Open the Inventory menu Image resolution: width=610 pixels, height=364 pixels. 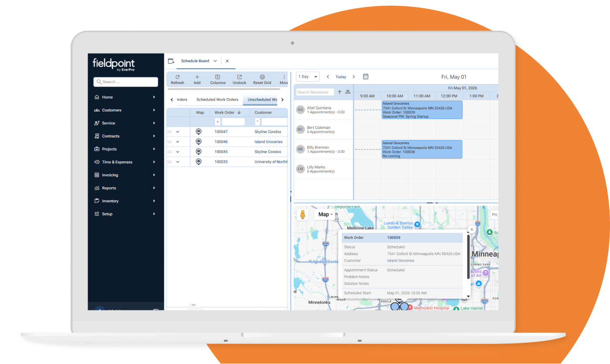click(125, 201)
